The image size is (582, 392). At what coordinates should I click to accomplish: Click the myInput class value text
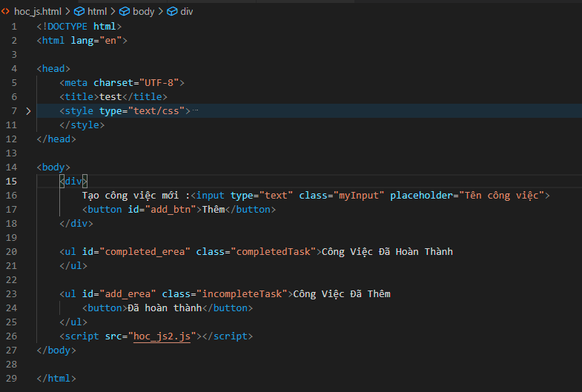tap(359, 196)
